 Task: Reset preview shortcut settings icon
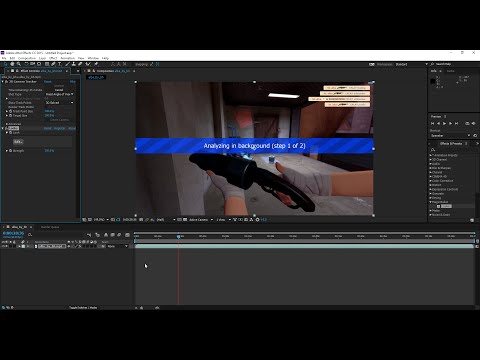[475, 136]
